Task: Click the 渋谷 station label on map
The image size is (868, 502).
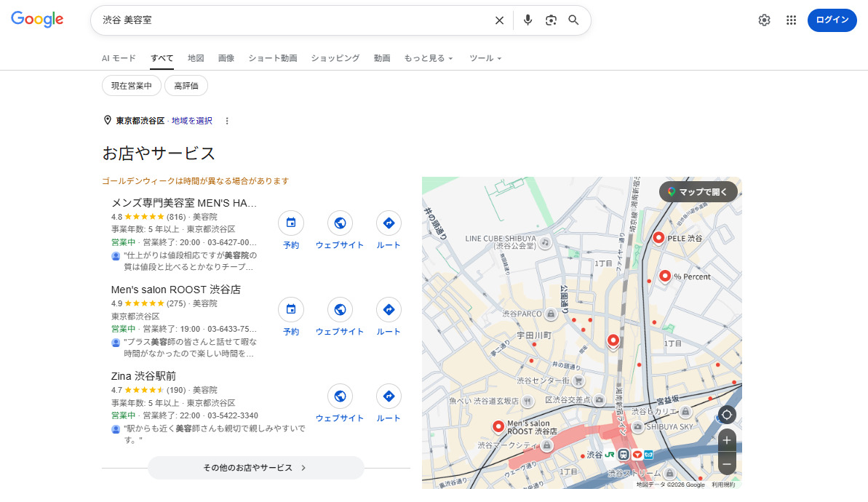Action: coord(594,455)
